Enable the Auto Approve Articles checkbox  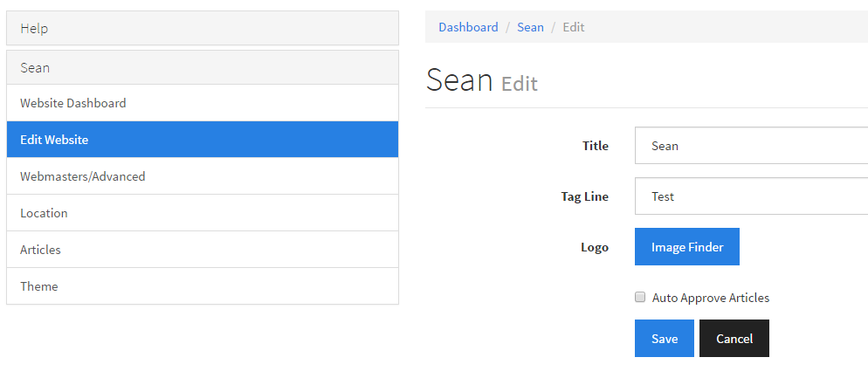tap(640, 297)
